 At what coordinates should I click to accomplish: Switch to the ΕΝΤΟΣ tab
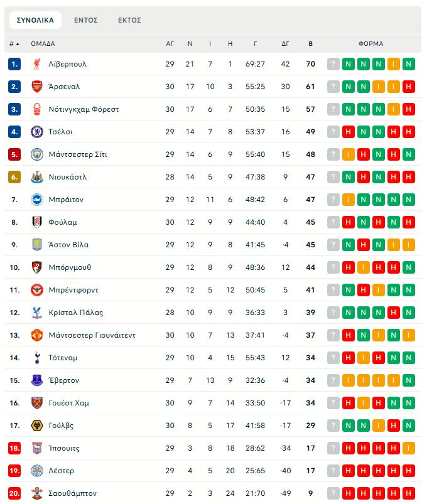pos(86,20)
